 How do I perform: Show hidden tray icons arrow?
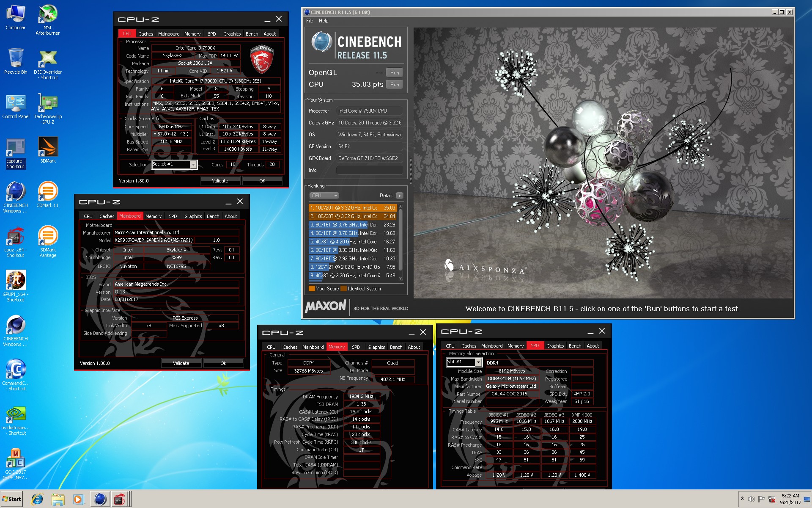click(x=742, y=499)
